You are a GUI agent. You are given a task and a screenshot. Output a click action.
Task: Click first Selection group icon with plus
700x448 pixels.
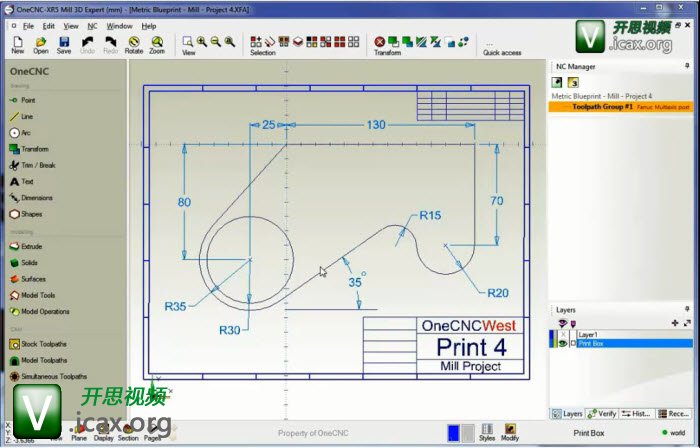(x=256, y=41)
